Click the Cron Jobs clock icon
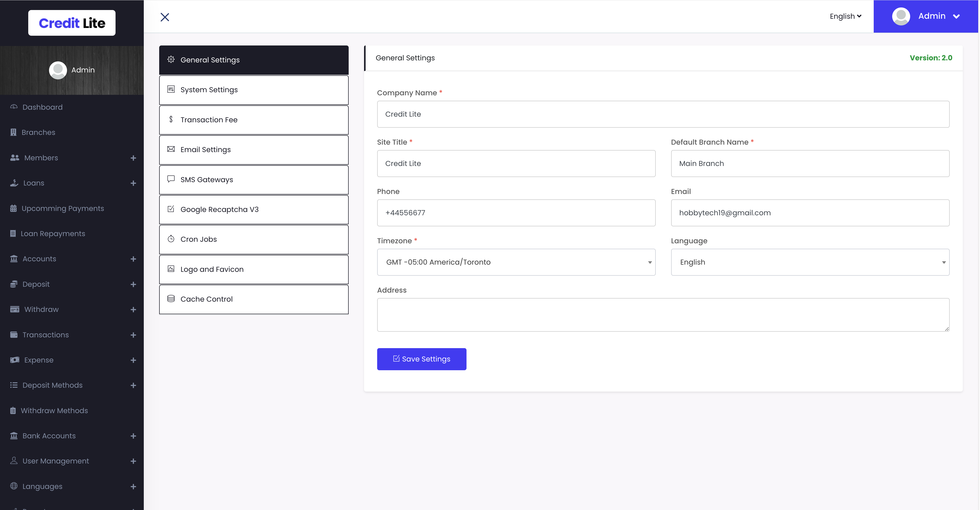The height and width of the screenshot is (510, 980). [171, 239]
